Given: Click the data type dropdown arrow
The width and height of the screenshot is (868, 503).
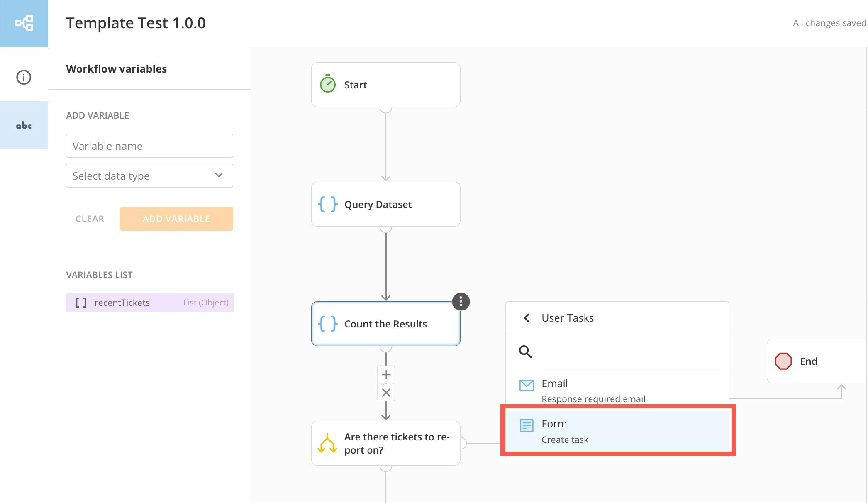Looking at the screenshot, I should point(219,176).
